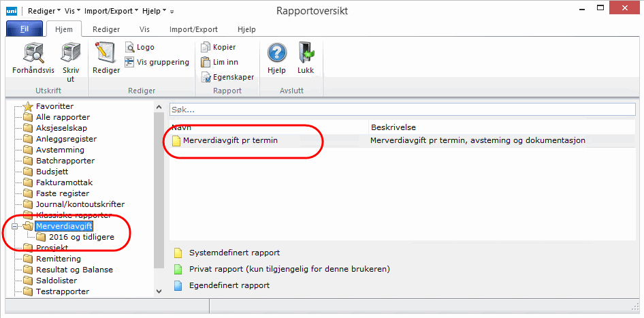
Task: Open the Import/Export dropdown in the title bar
Action: [111, 11]
